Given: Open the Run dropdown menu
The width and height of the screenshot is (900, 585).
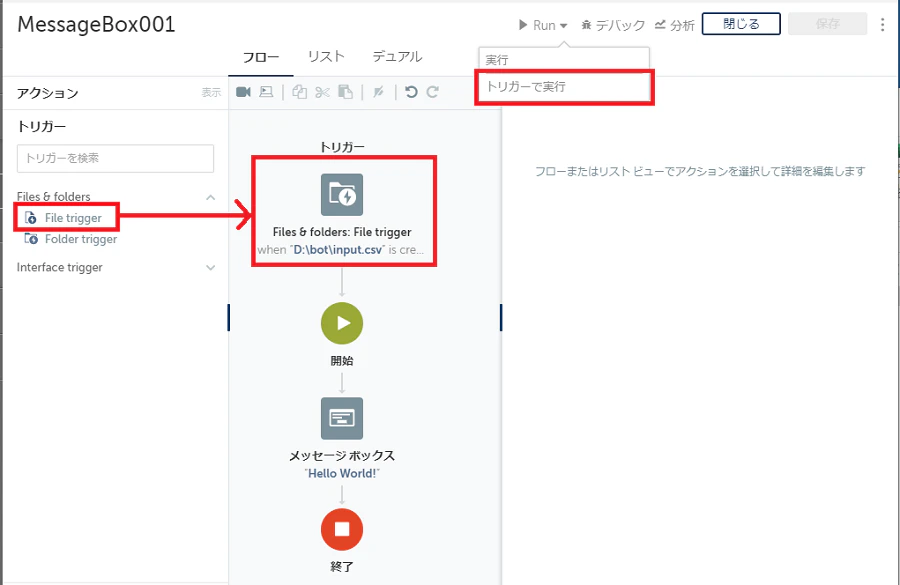Looking at the screenshot, I should (543, 25).
